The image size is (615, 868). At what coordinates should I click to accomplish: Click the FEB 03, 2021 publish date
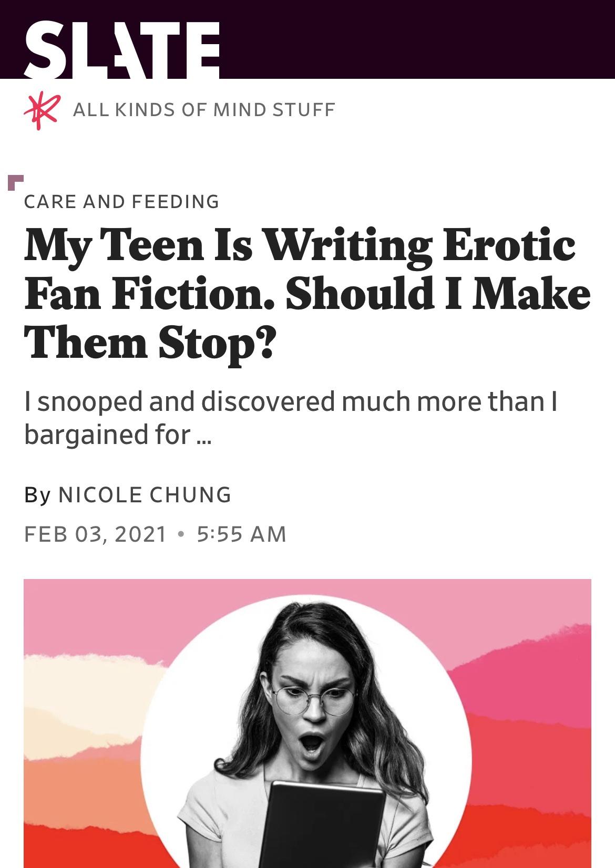click(x=95, y=534)
